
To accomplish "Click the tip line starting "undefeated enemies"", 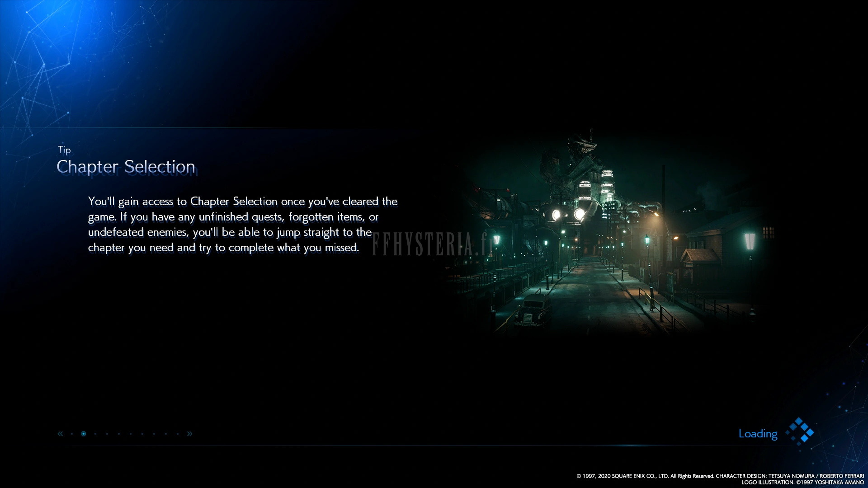I will pos(230,232).
